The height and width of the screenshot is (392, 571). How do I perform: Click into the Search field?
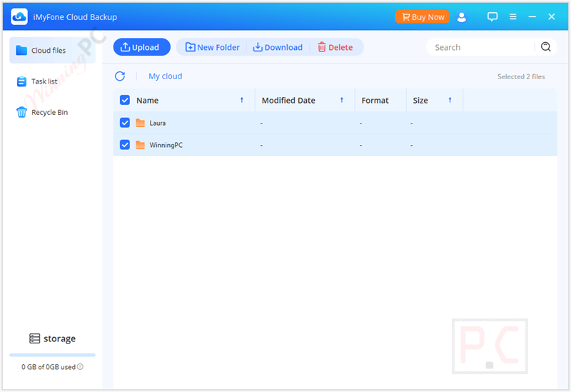480,47
